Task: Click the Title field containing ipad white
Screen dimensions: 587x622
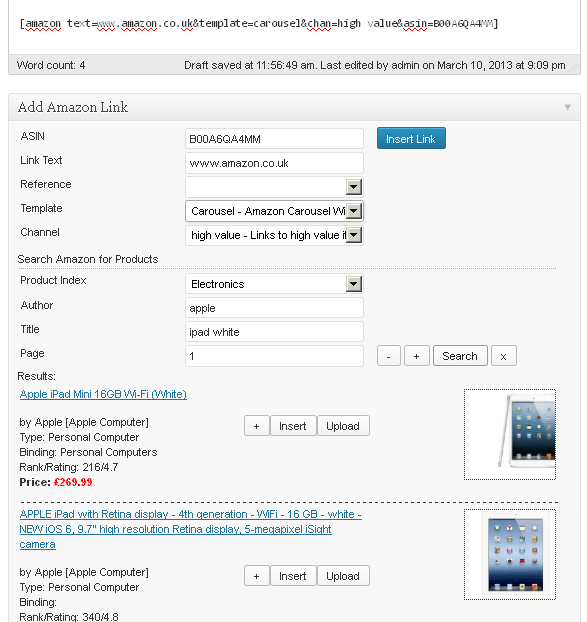Action: click(x=274, y=332)
